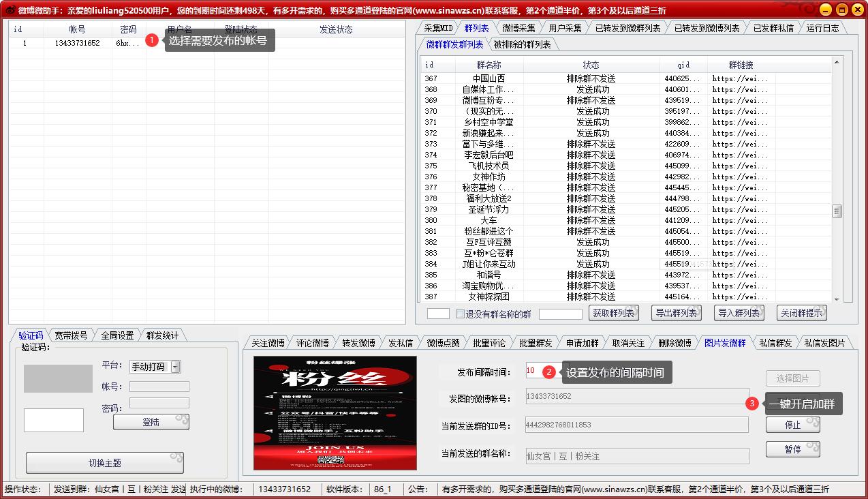
Task: Open the 取消关注 tab
Action: click(x=628, y=343)
